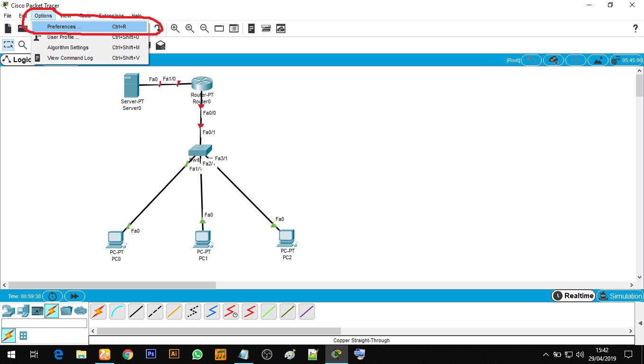Click the Add Complex PDU envelope icon
The width and height of the screenshot is (644, 364).
point(161,45)
